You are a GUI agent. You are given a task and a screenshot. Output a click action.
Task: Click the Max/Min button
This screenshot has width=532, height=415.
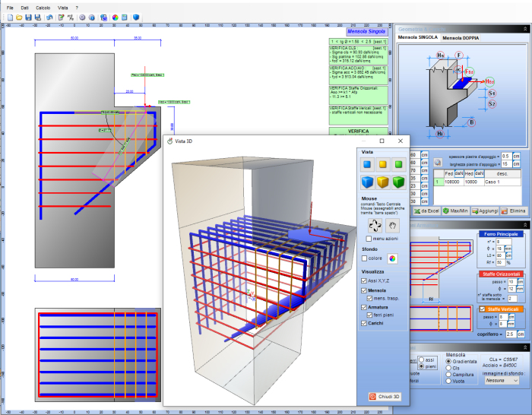point(456,211)
